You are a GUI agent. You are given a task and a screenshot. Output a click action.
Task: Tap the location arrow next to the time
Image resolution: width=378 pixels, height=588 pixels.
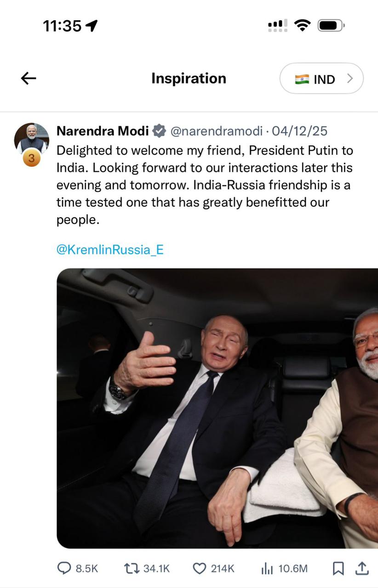pos(92,26)
